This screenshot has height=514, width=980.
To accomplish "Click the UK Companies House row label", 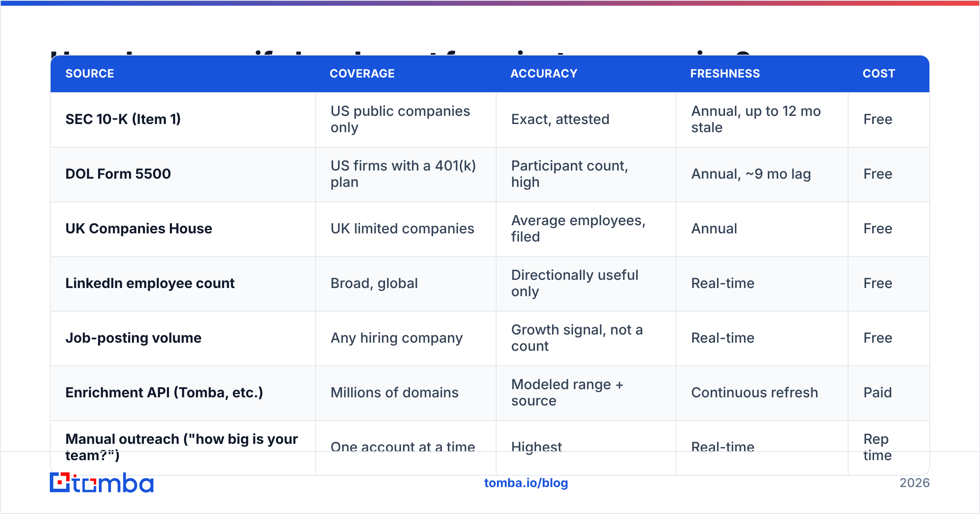I will 139,228.
